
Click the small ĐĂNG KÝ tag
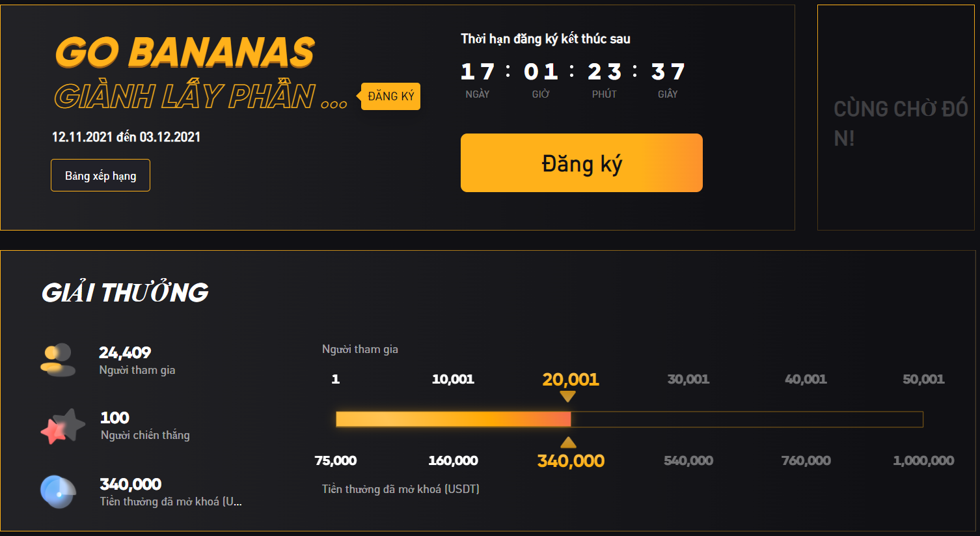391,96
